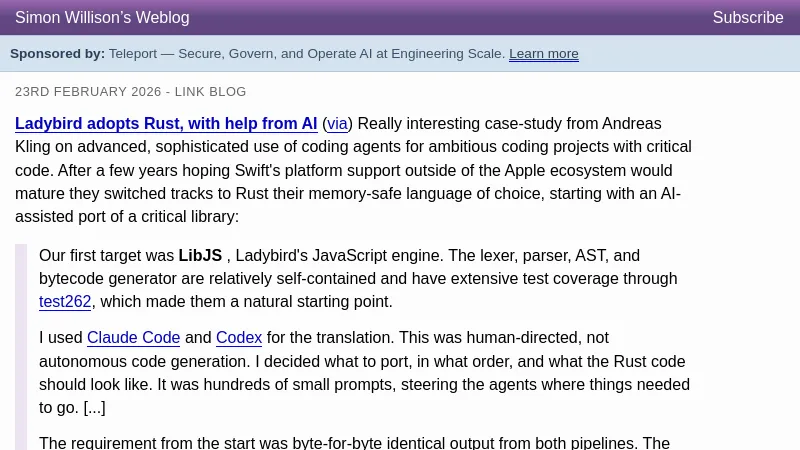
Task: Click the 'LINK BLOG' label
Action: point(210,92)
